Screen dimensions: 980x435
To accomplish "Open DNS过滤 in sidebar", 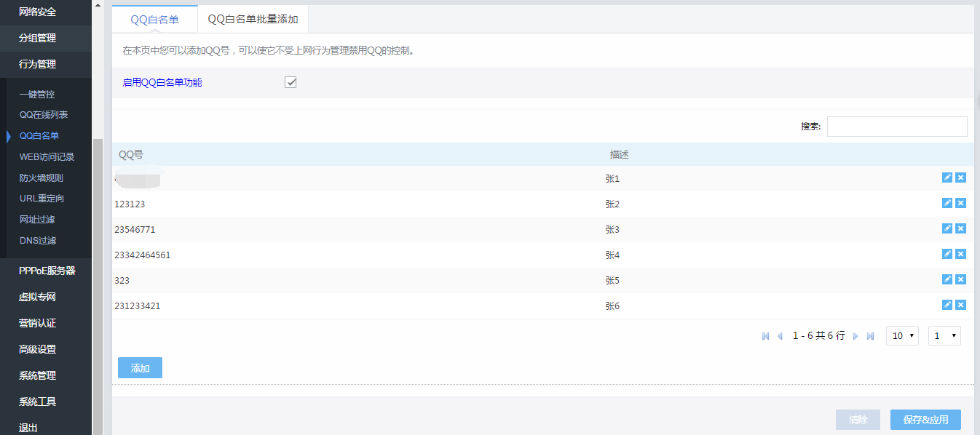I will (38, 240).
